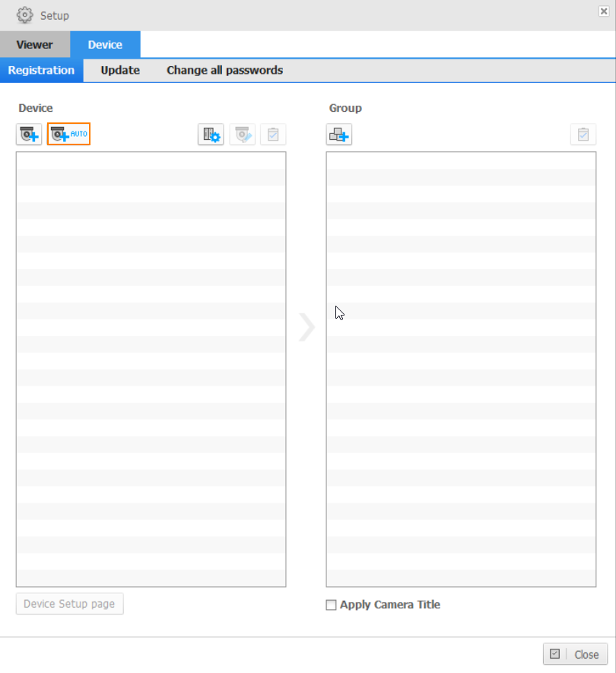Click the manual add device icon

coord(29,135)
